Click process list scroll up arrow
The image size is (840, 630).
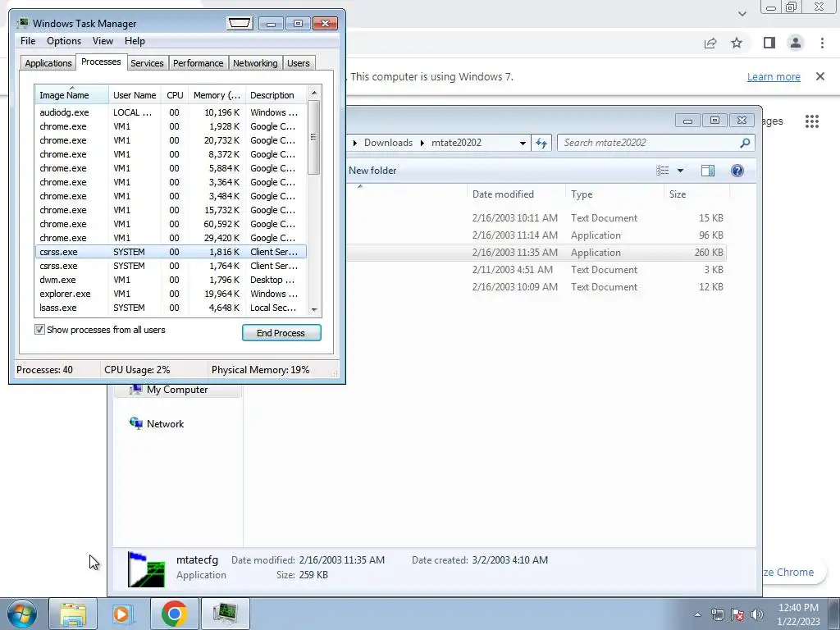click(314, 93)
